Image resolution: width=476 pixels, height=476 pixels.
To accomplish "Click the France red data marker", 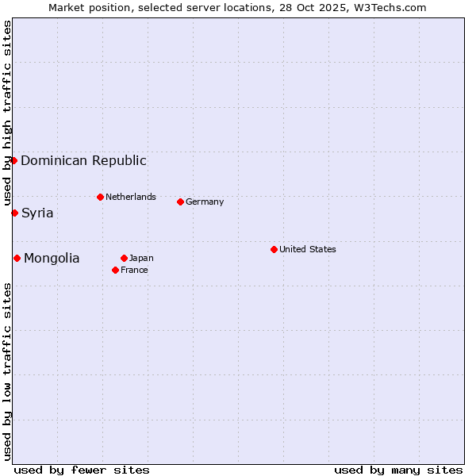I will point(115,270).
